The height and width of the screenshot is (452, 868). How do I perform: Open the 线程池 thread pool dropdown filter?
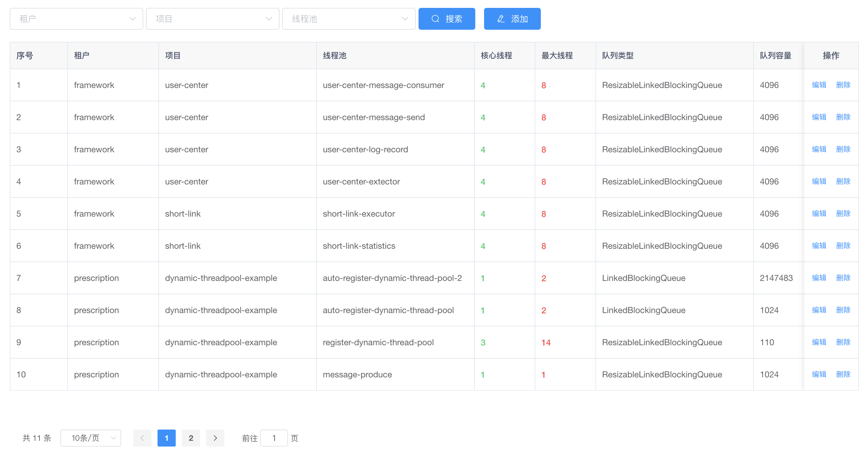pos(349,19)
